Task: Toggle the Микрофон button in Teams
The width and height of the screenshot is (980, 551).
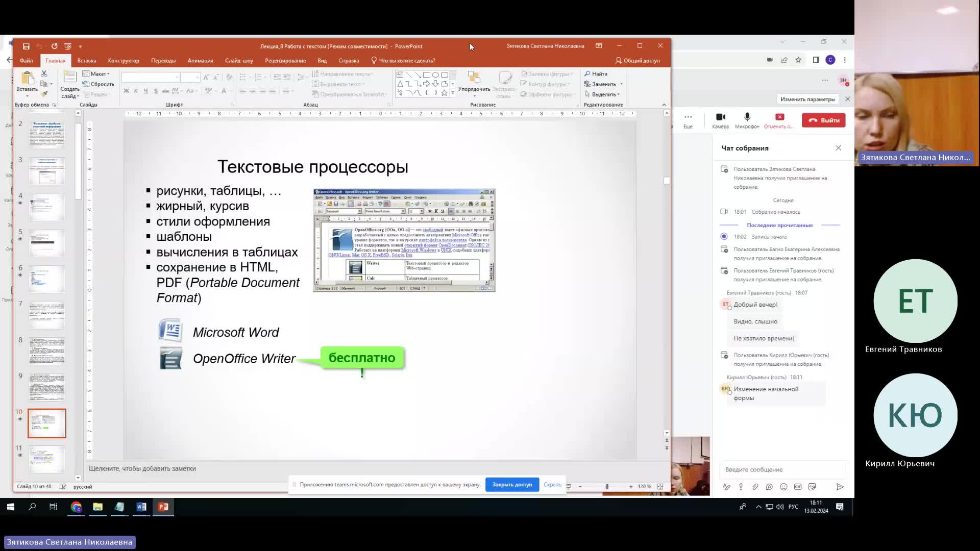Action: click(x=747, y=121)
